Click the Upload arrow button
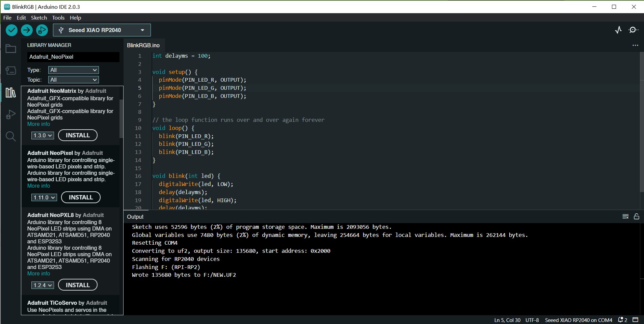Screen dimensions: 644x324 27,30
